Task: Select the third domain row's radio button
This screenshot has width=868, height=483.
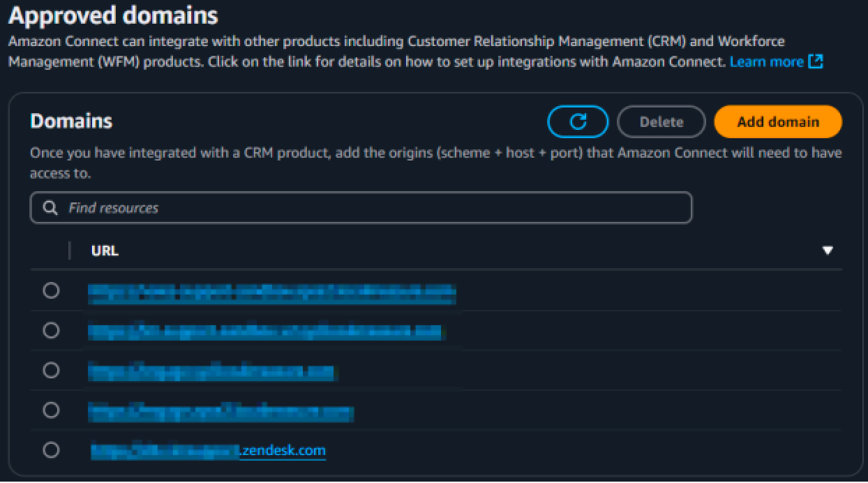Action: (51, 370)
